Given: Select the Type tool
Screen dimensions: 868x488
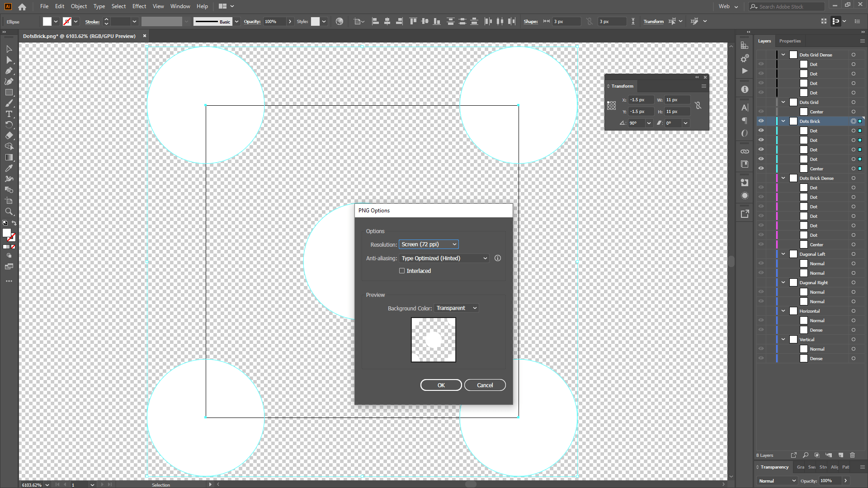Looking at the screenshot, I should [x=9, y=114].
